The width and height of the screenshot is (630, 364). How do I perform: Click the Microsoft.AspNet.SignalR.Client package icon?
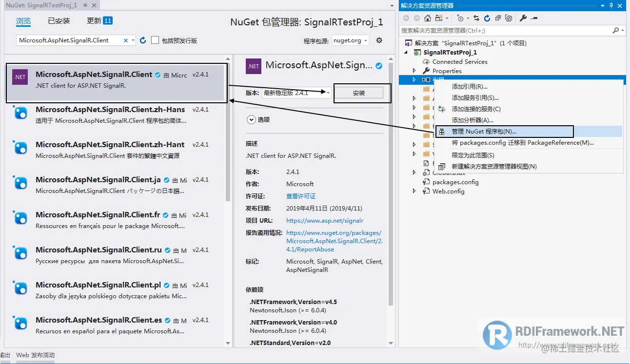(x=20, y=77)
